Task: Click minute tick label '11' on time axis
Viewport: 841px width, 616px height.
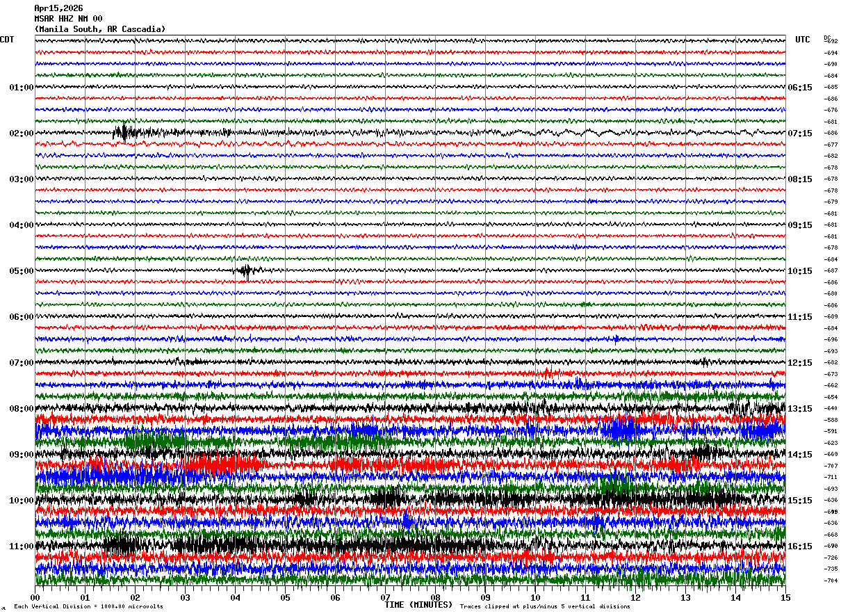Action: click(586, 598)
